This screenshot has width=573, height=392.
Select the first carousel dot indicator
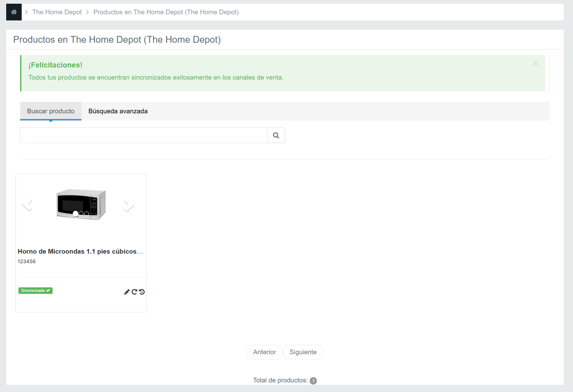point(76,214)
